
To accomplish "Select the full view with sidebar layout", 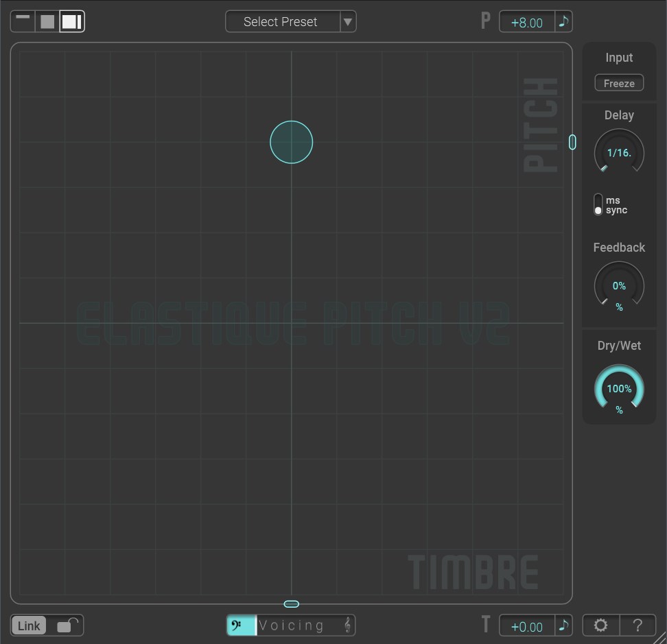I will (x=72, y=21).
